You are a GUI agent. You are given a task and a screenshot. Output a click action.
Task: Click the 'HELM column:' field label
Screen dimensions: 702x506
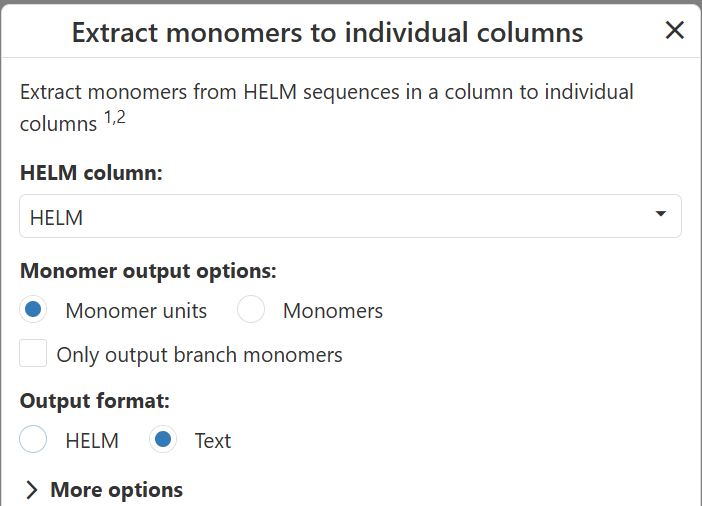click(x=91, y=172)
